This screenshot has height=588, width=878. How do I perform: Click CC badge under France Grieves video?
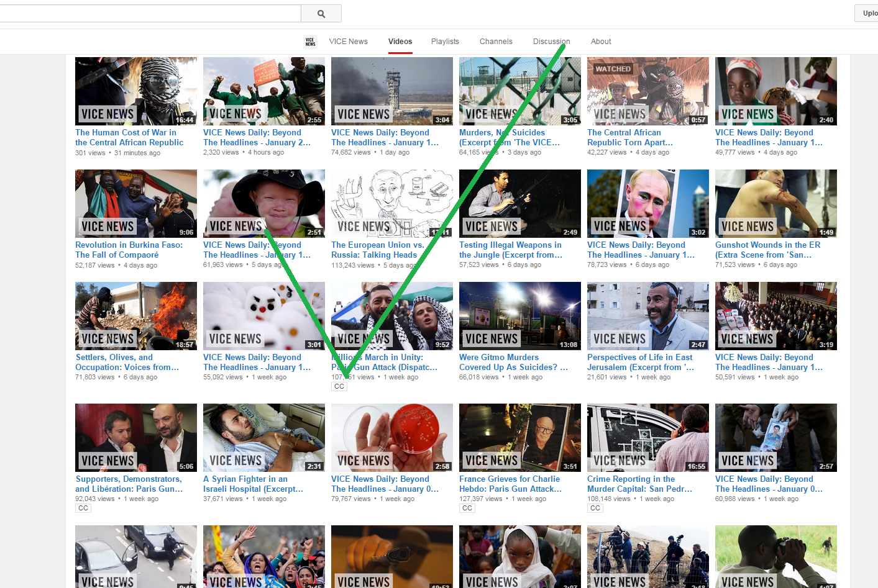pyautogui.click(x=467, y=508)
